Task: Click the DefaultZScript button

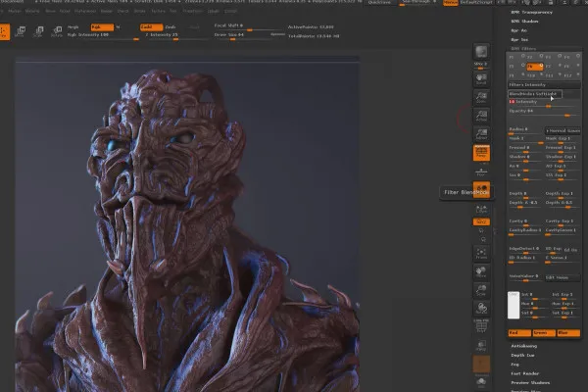Action: 476,2
